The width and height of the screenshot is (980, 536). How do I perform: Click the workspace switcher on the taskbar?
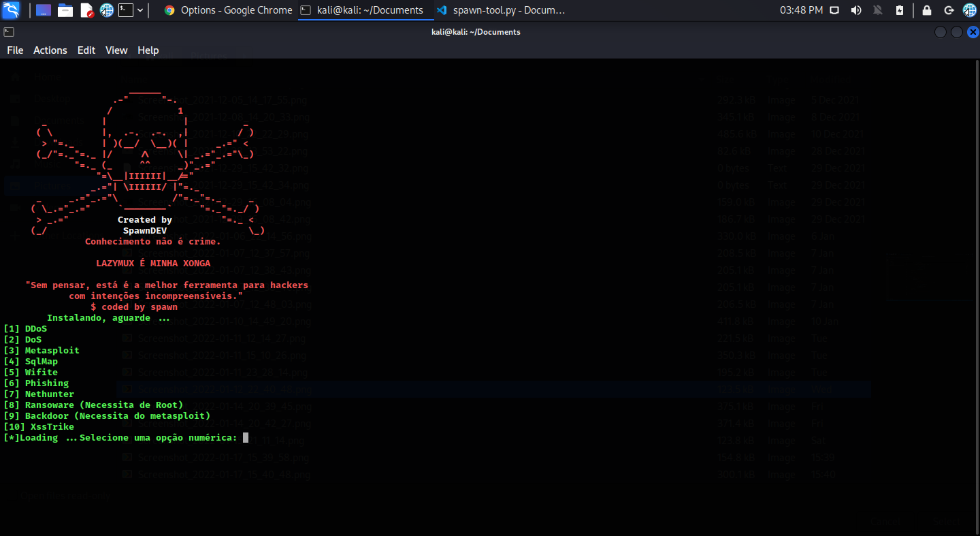pyautogui.click(x=43, y=10)
